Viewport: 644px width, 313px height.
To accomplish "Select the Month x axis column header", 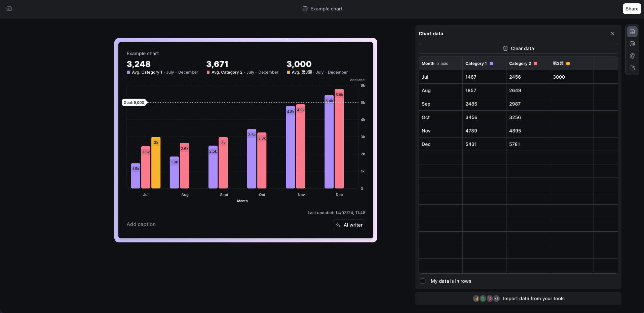I will tap(441, 64).
